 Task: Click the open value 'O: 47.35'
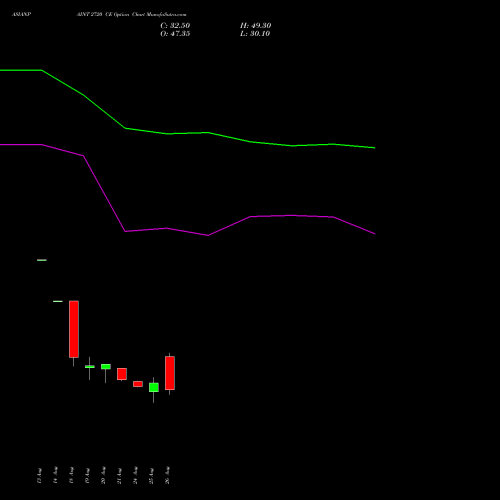click(175, 34)
